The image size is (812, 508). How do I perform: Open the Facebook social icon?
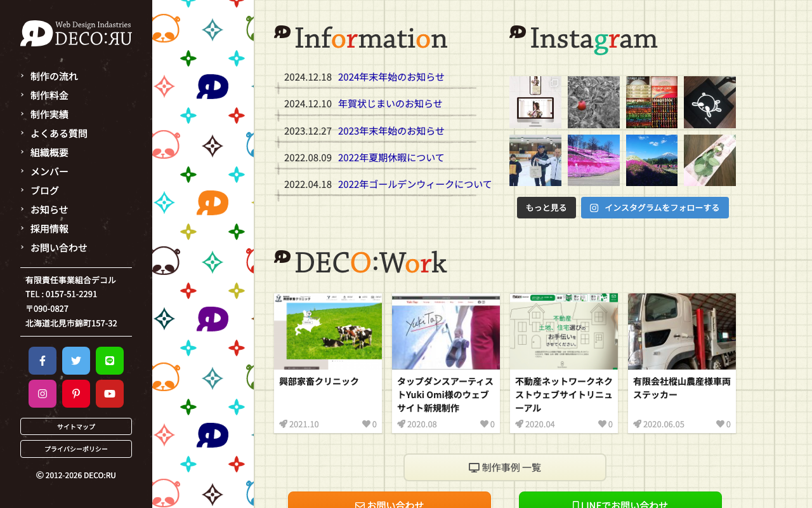pos(43,361)
